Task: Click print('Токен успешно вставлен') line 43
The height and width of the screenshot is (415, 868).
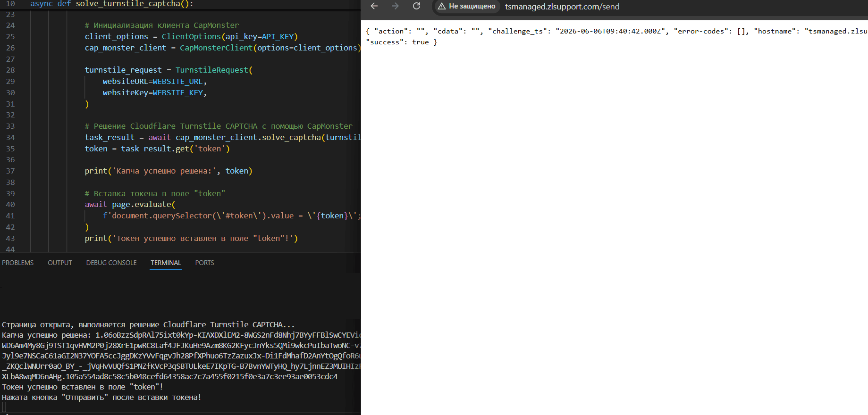Action: click(191, 238)
